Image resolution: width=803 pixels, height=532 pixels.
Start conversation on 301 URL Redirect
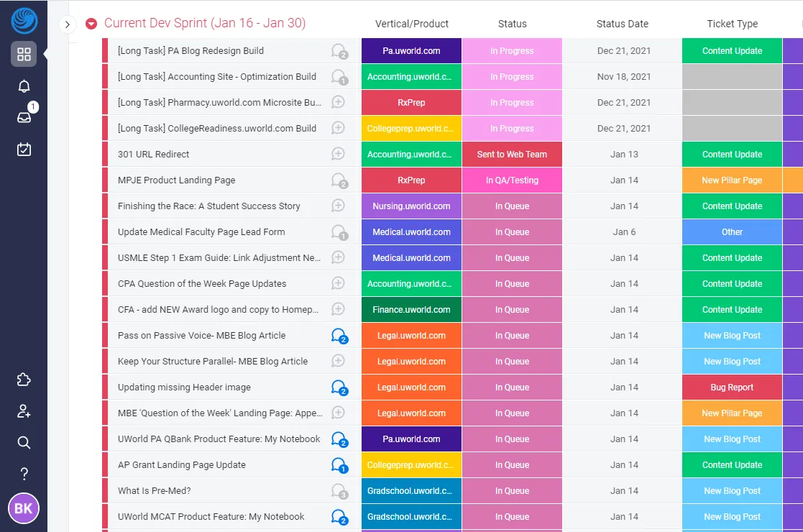coord(338,154)
